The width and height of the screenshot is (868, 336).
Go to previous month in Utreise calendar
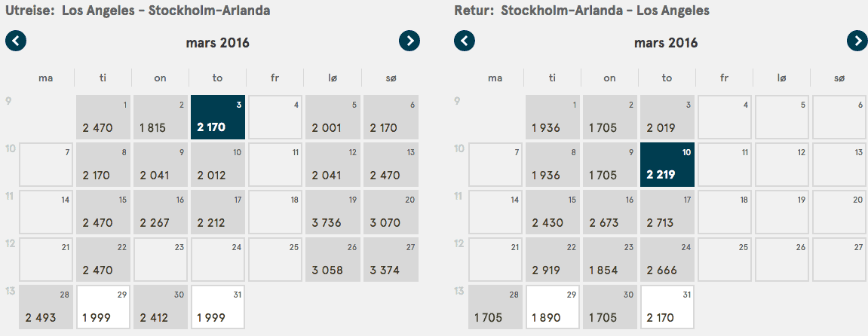tap(16, 41)
